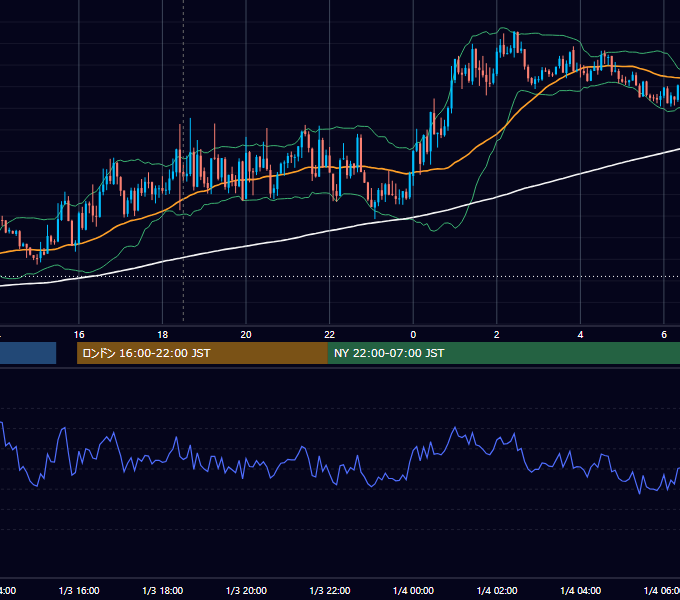Select the blue session bar before the London session
The height and width of the screenshot is (600, 680).
28,353
